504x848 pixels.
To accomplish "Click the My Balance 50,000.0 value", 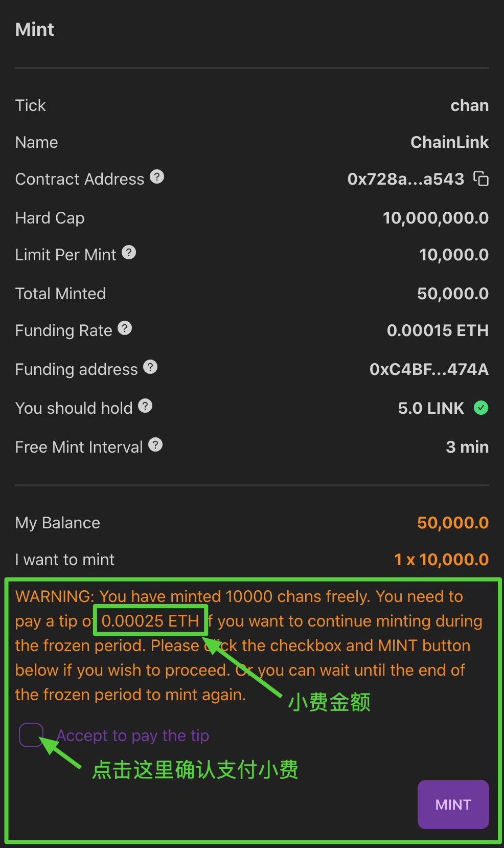I will tap(452, 523).
